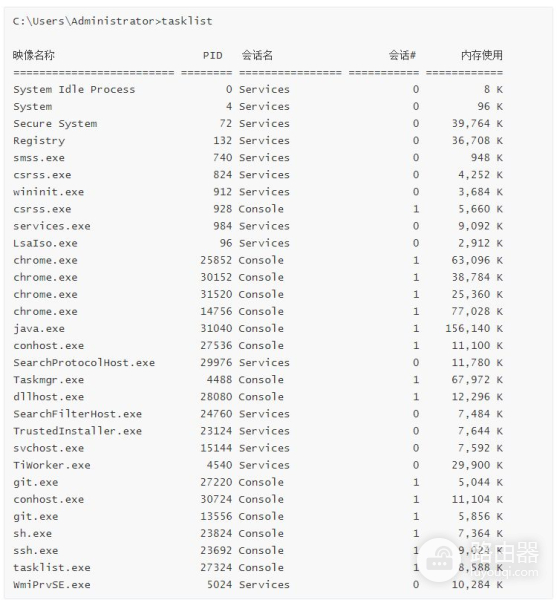The width and height of the screenshot is (557, 600).
Task: Select the PID column header
Action: point(212,55)
